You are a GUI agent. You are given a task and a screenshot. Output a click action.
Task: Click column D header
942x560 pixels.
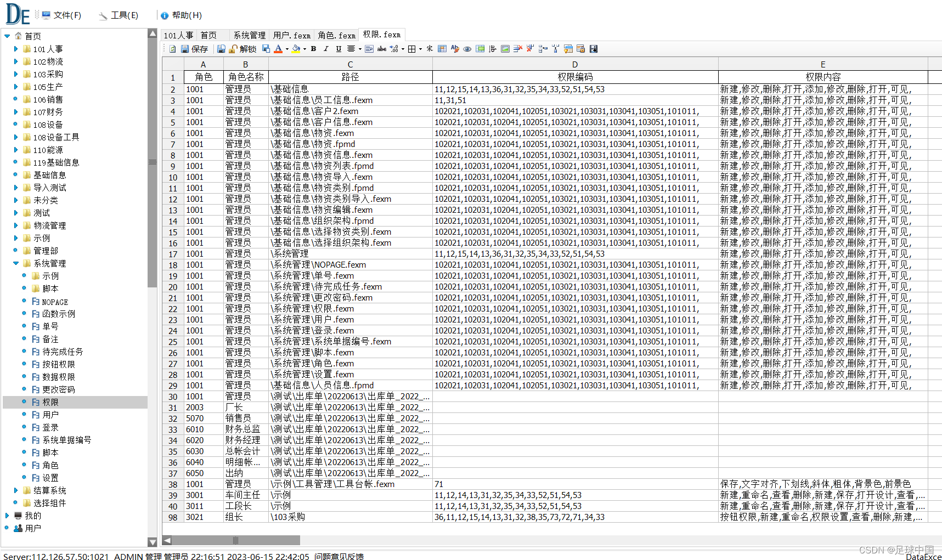tap(575, 64)
